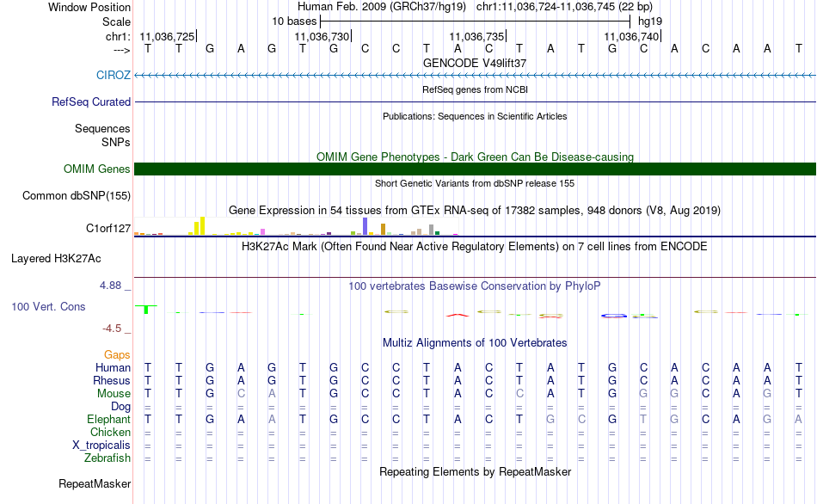817x504 pixels.
Task: Click 'Multiz Alignments of 100 Vertebrates' title
Action: pos(475,343)
